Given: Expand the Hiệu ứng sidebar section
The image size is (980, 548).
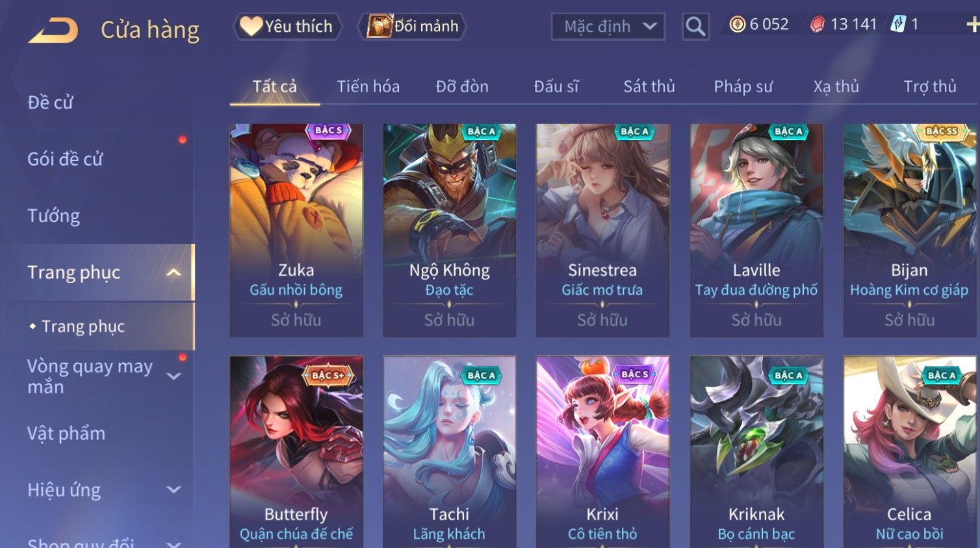Looking at the screenshot, I should 174,490.
